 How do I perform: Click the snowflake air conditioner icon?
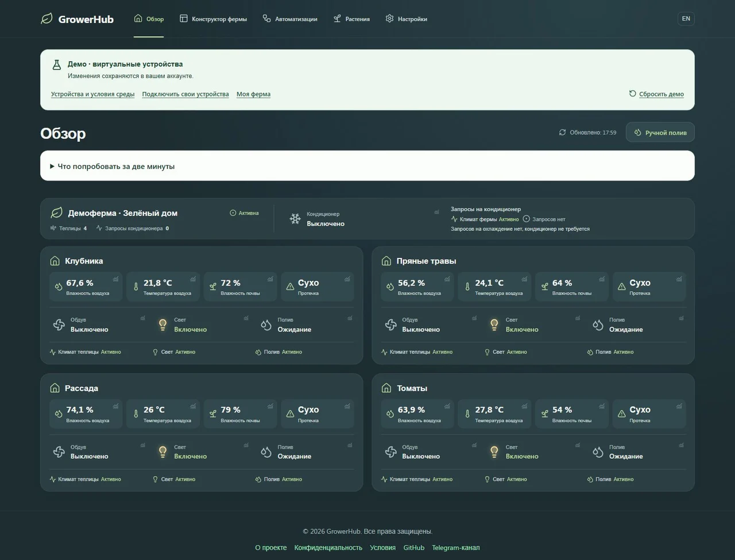(295, 219)
